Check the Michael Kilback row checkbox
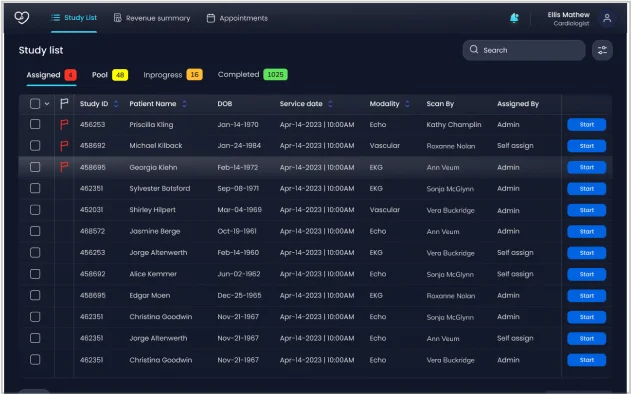Image resolution: width=631 pixels, height=394 pixels. [x=35, y=145]
